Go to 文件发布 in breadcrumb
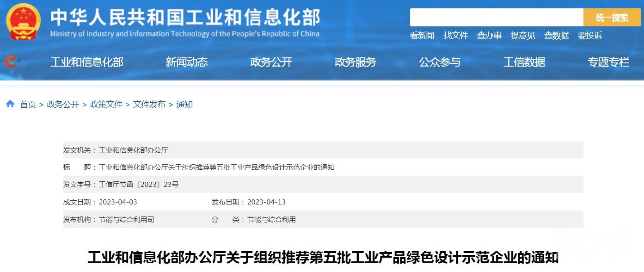This screenshot has height=272, width=644. tap(149, 105)
